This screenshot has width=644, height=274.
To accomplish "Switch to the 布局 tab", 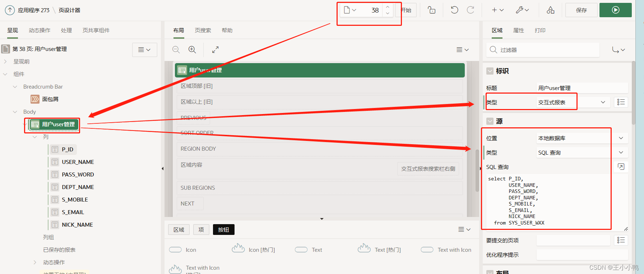I will pos(179,30).
